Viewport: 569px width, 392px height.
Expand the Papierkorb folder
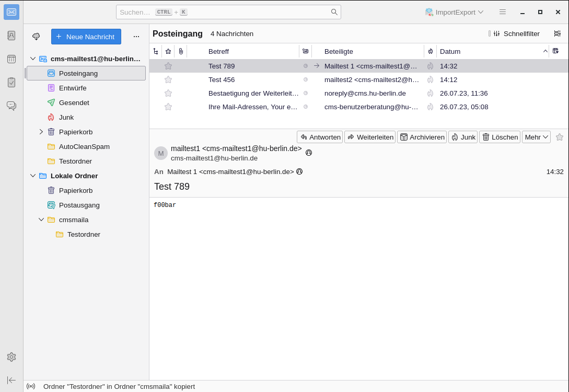(41, 132)
